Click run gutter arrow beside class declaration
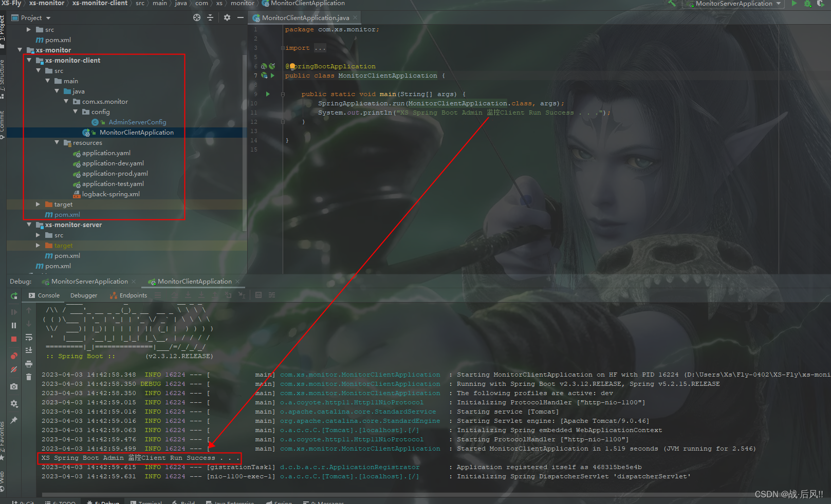 coord(272,76)
